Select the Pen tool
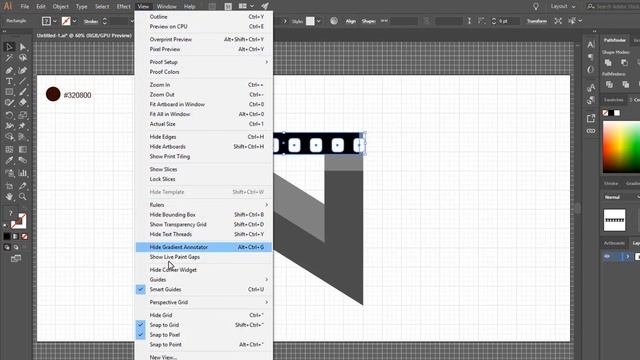This screenshot has width=640, height=360. tap(9, 70)
